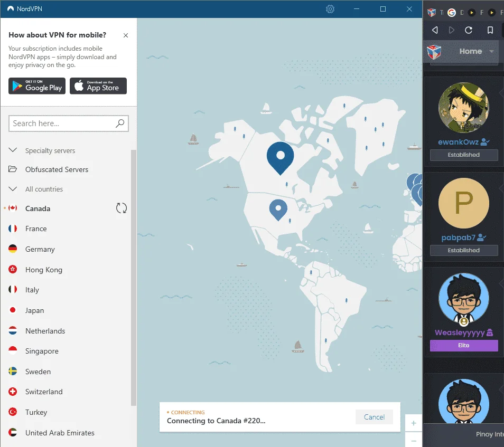Open NordVPN settings gear icon

tap(330, 9)
